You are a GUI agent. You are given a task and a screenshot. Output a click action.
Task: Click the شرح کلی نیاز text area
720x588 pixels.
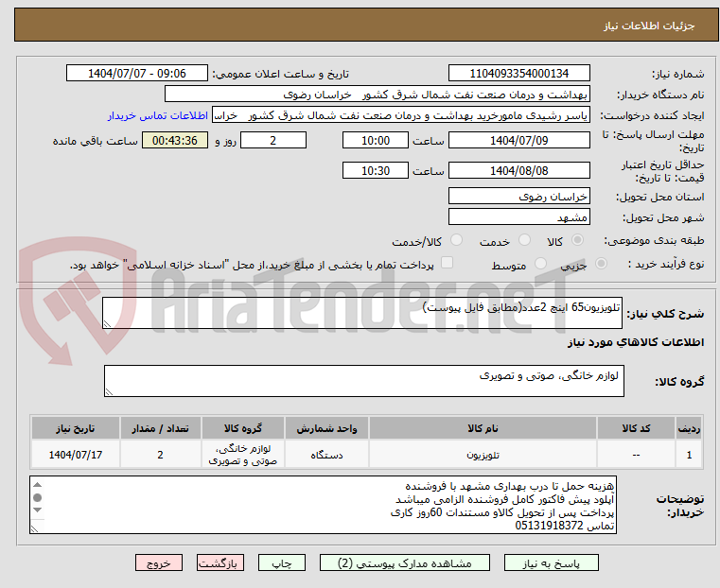point(361,313)
